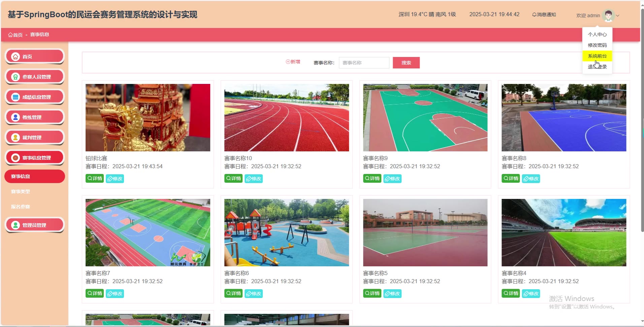The width and height of the screenshot is (644, 327).
Task: Click the 搜索 search button
Action: pyautogui.click(x=406, y=63)
